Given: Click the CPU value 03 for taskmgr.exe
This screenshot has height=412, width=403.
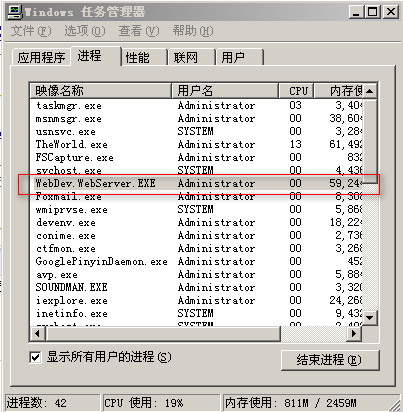Looking at the screenshot, I should pyautogui.click(x=295, y=106).
